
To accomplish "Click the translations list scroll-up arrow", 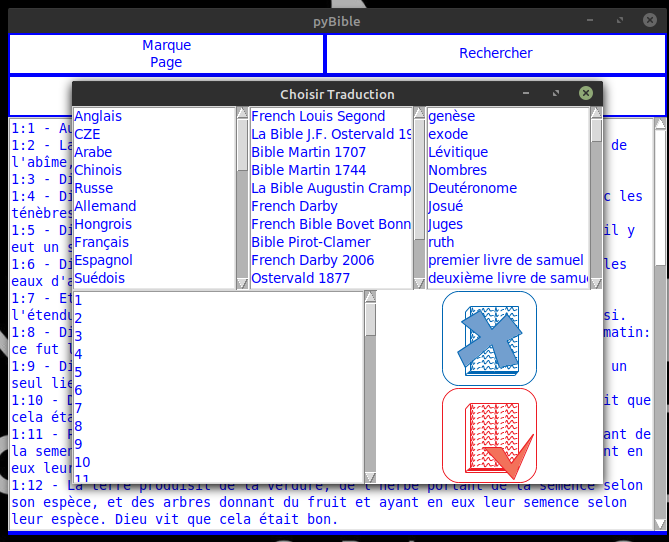I will [419, 113].
